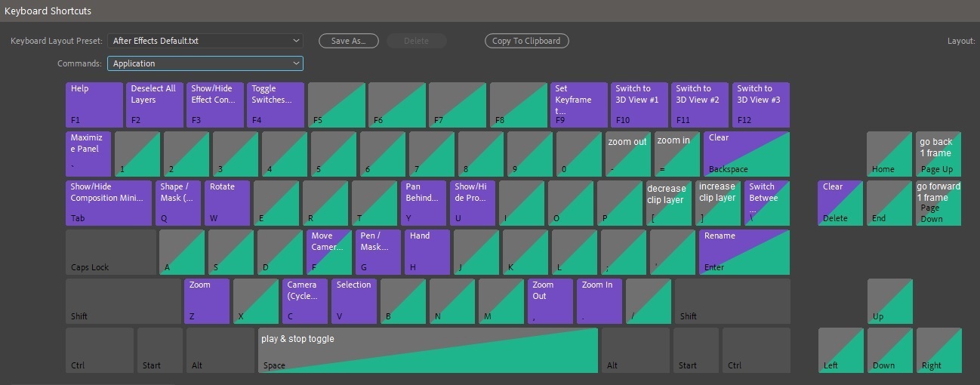Select the Rotate W key
Viewport: 980px width, 385px height.
coord(227,203)
